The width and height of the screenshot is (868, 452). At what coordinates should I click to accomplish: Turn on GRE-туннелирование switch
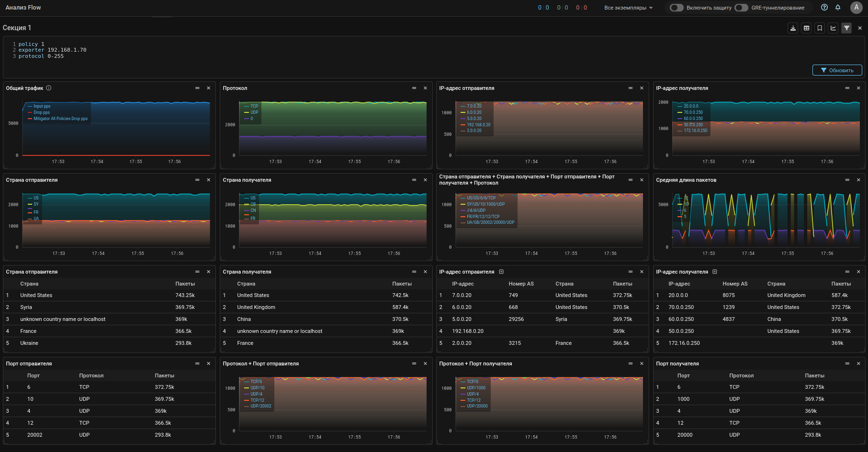coord(741,8)
